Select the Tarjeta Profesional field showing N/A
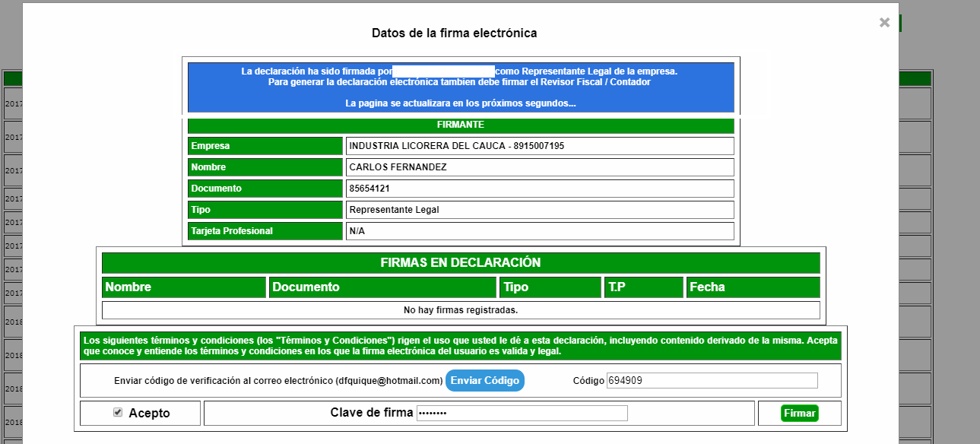 pyautogui.click(x=540, y=230)
